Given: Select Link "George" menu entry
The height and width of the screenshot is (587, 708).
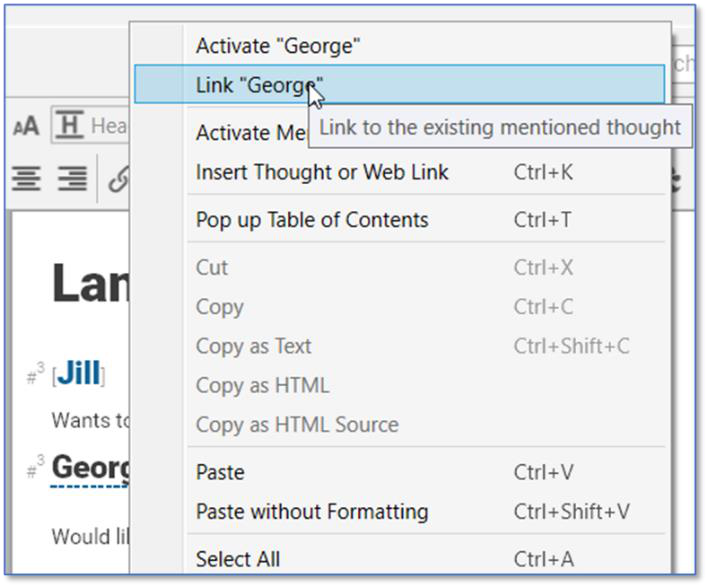Looking at the screenshot, I should click(259, 85).
